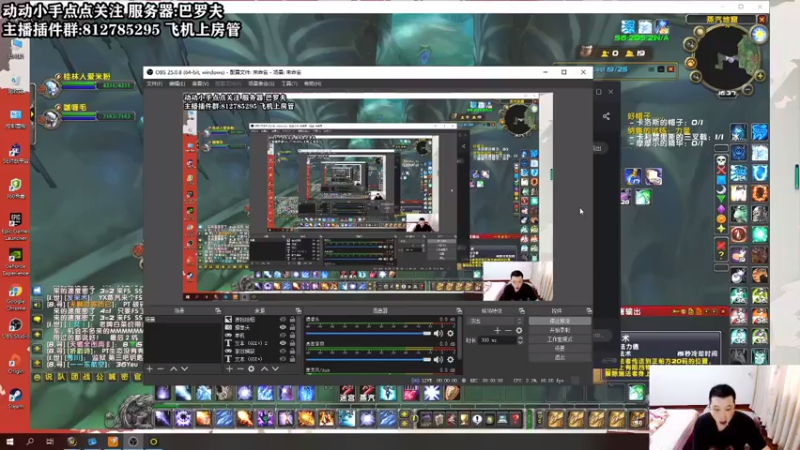Click the share icon in background window
Viewport: 800px width, 450px height.
pos(606,116)
